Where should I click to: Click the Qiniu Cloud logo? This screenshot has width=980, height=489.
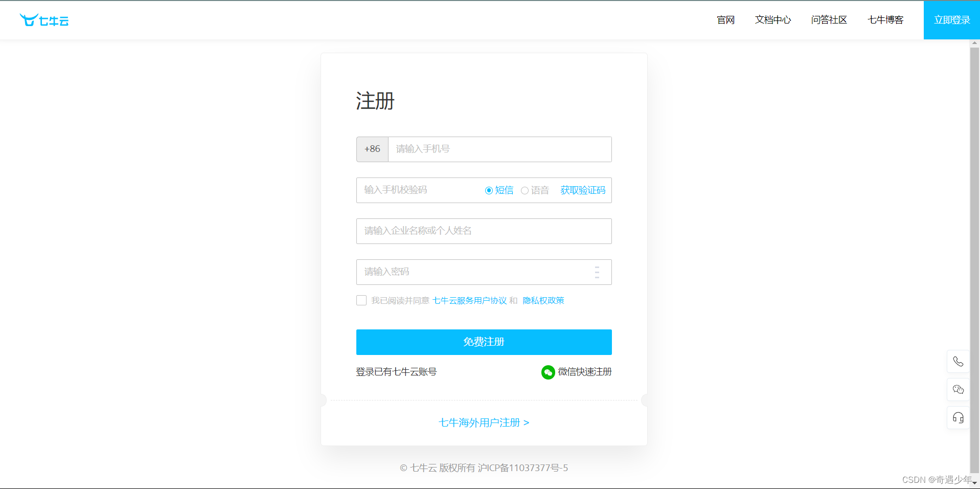tap(44, 20)
